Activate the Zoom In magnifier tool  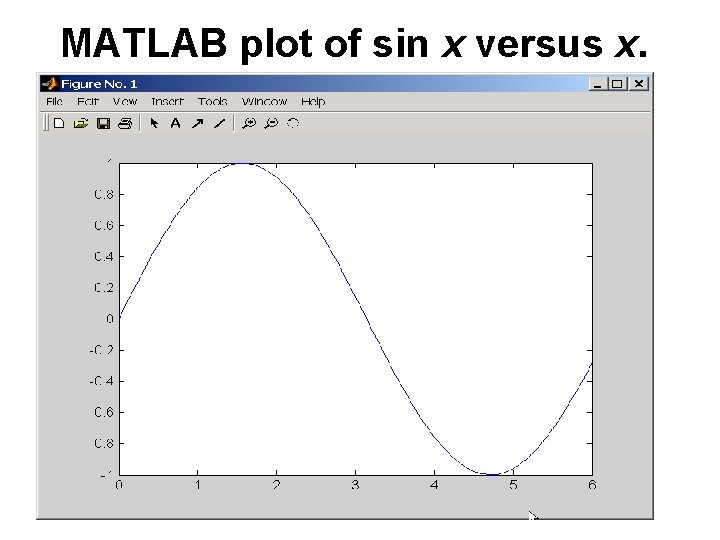pos(249,123)
